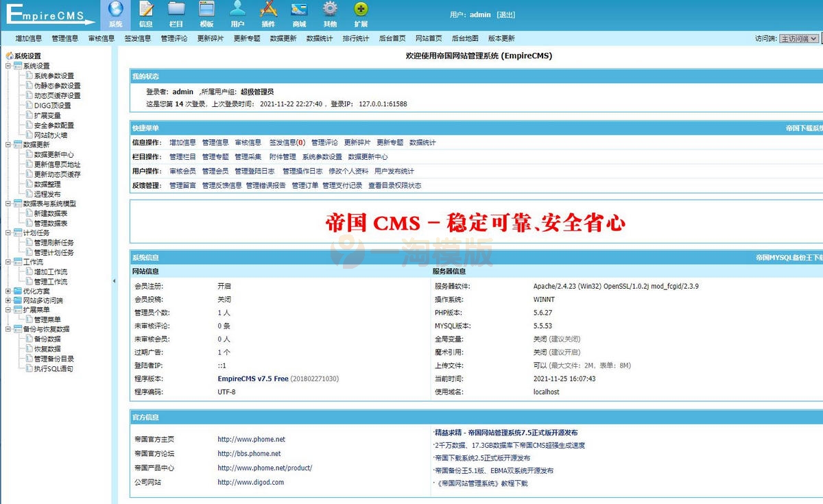The width and height of the screenshot is (823, 504).
Task: Open the 商城 shop icon
Action: 299,10
